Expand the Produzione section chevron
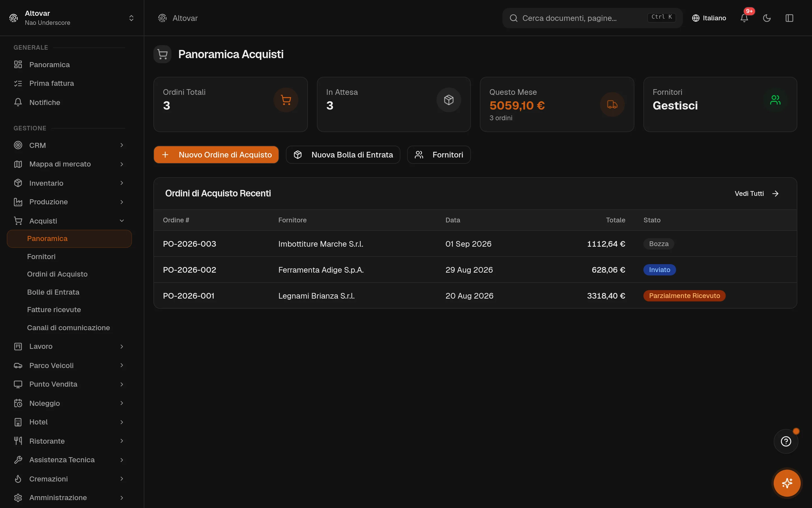 [x=122, y=202]
